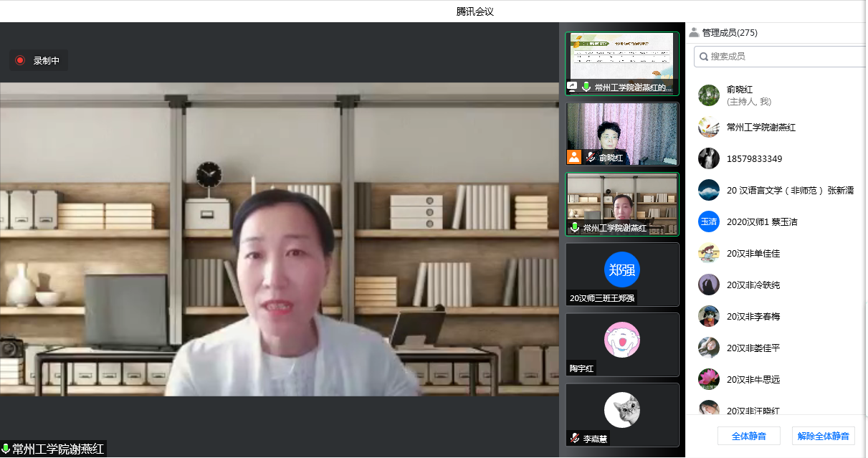The width and height of the screenshot is (868, 458).
Task: Click the red recording indicator icon
Action: pos(20,61)
